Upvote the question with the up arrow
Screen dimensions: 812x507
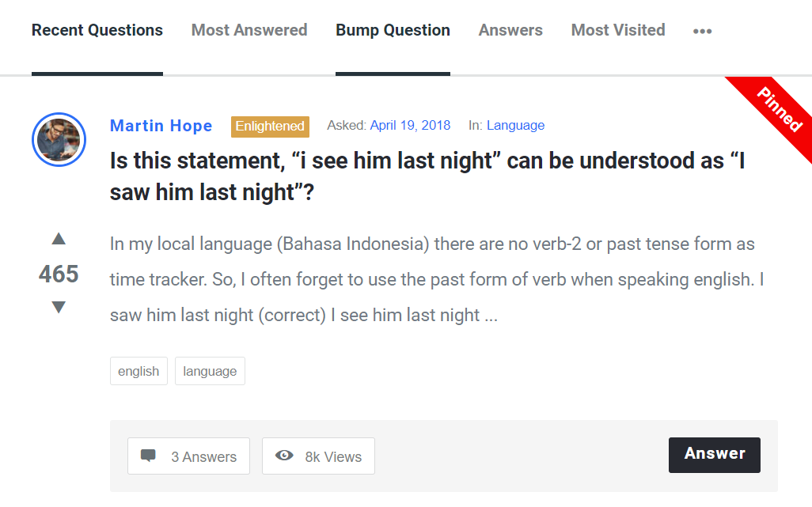click(59, 239)
